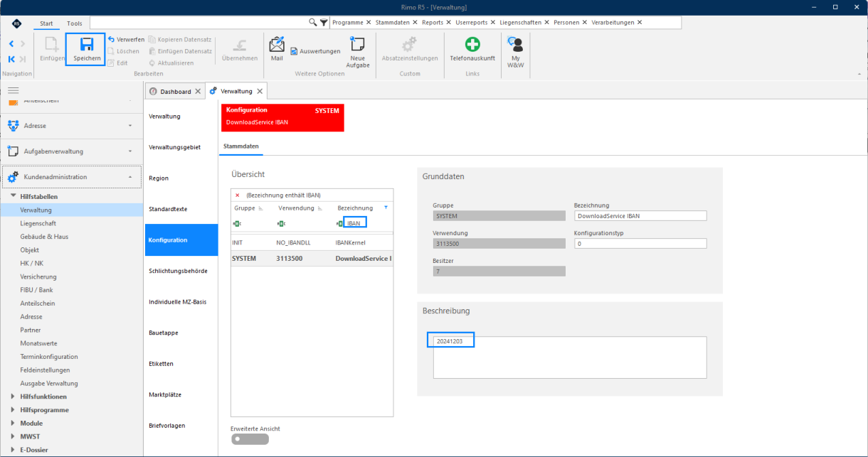Select Liegenschaft in Hilfstabellen tree

(38, 223)
